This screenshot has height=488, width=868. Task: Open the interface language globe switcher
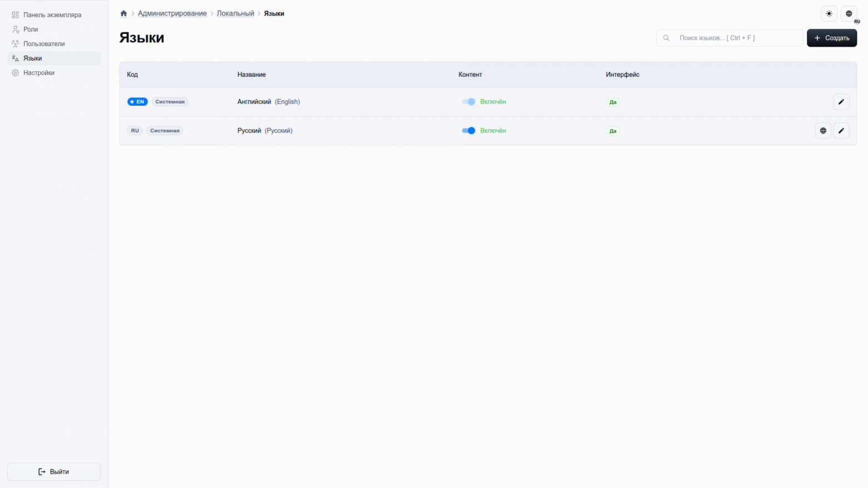pos(849,13)
